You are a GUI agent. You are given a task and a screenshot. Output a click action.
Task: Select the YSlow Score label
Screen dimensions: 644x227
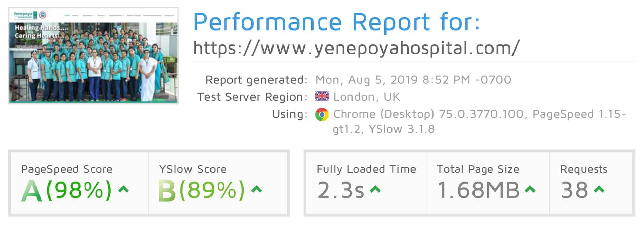193,169
